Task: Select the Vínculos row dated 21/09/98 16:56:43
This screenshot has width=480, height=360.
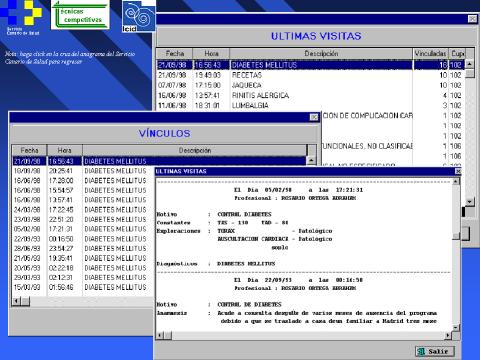Action: tap(159, 161)
